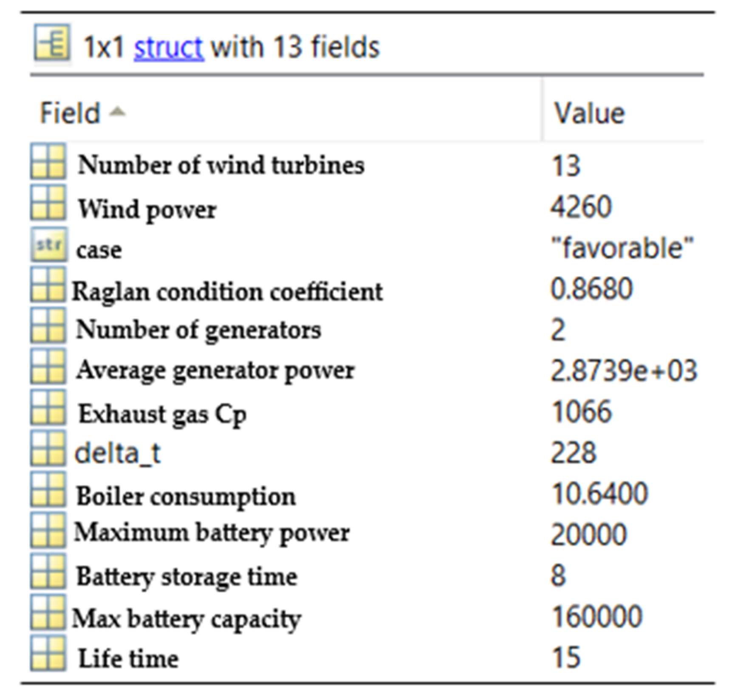Click matrix icon for Number of wind turbines
Viewport: 729px width, 700px height.
coord(48,161)
